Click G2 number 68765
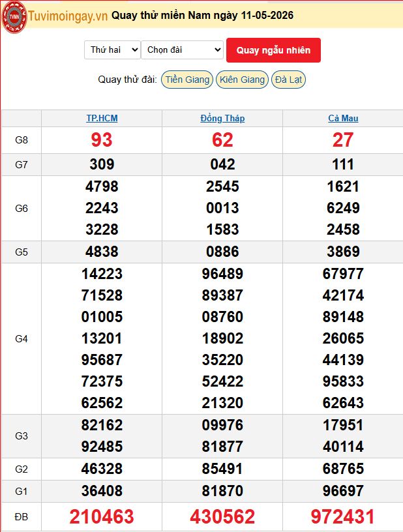 (343, 469)
